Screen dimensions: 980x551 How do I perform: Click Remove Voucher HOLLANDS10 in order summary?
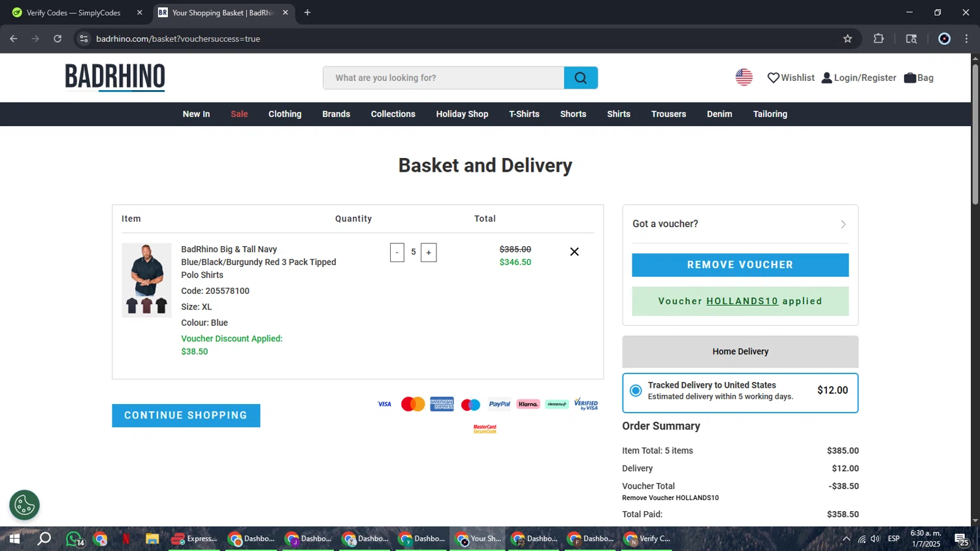click(670, 498)
